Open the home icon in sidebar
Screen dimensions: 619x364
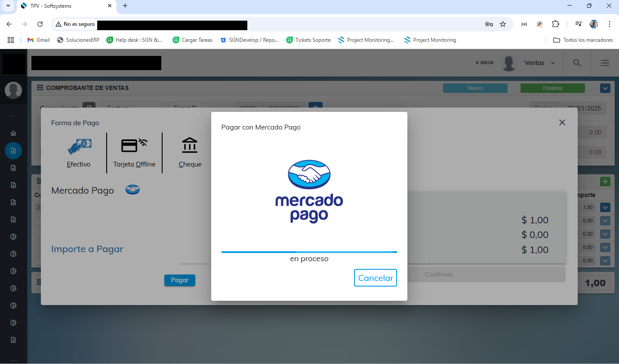(13, 133)
